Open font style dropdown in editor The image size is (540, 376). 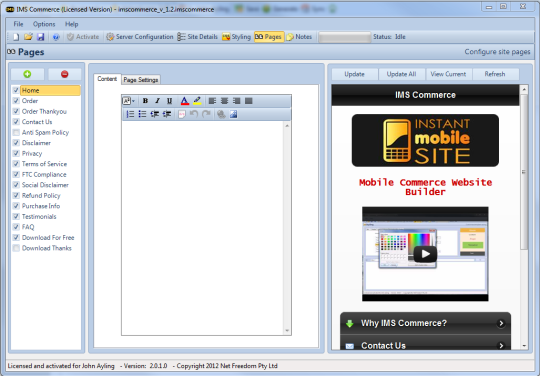129,101
